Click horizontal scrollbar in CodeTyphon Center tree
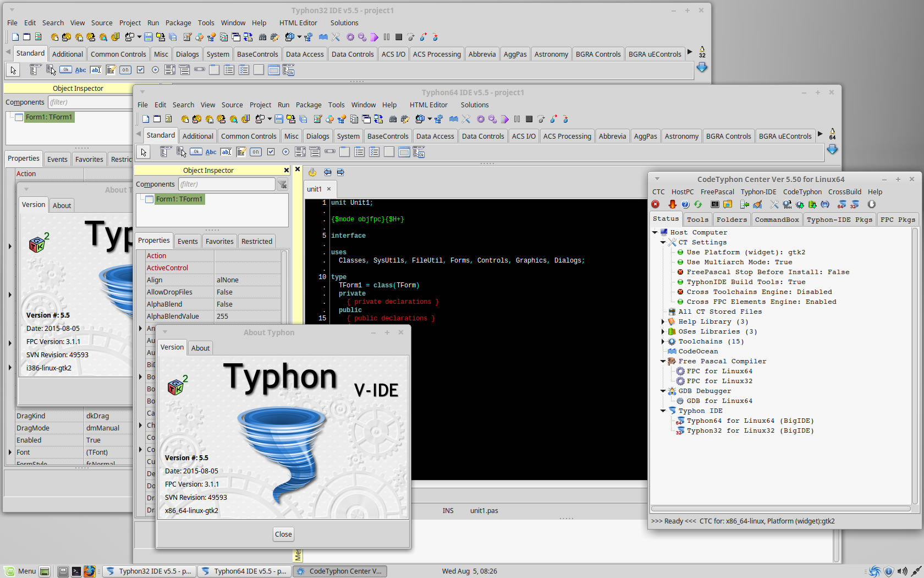 [780, 509]
